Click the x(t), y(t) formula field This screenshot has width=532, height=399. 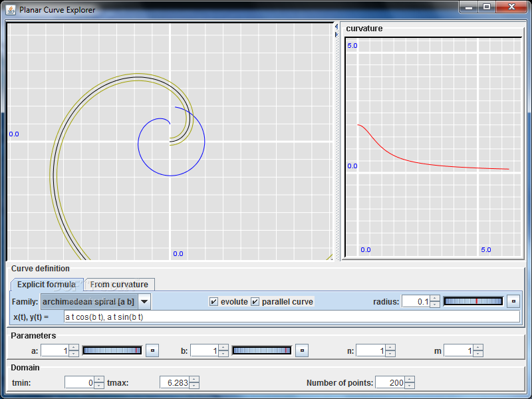292,317
